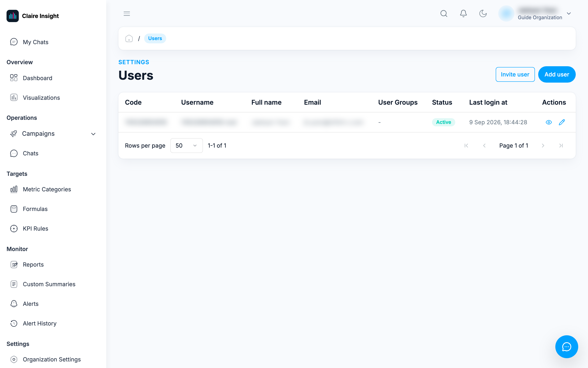
Task: Click the Formulas calculator icon
Action: [x=14, y=209]
